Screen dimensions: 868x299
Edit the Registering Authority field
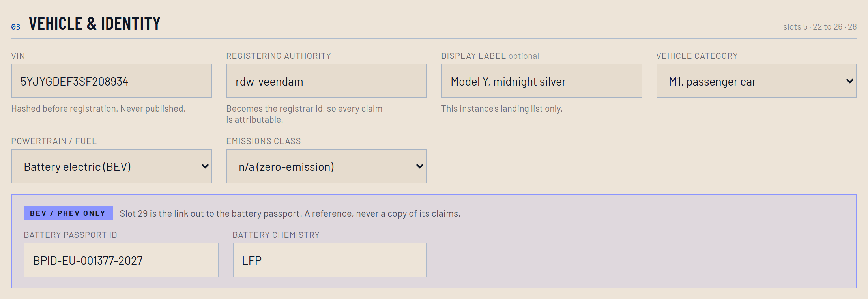coord(327,81)
